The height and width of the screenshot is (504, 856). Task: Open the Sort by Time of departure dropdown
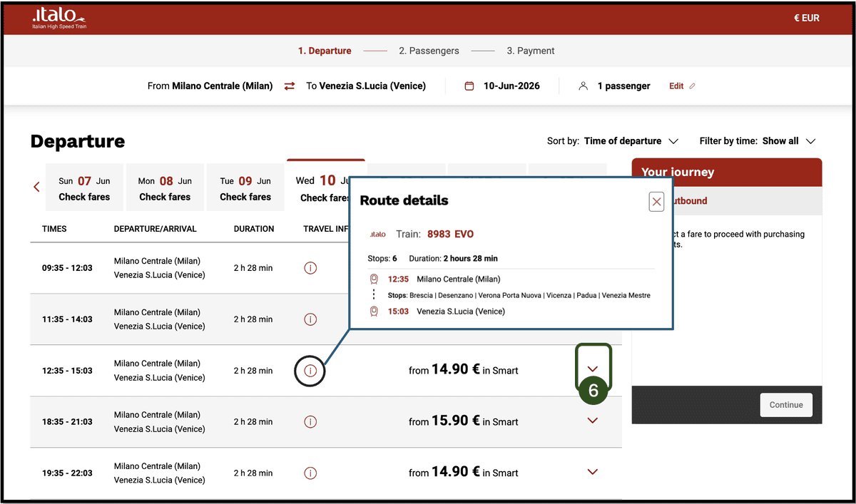[613, 141]
